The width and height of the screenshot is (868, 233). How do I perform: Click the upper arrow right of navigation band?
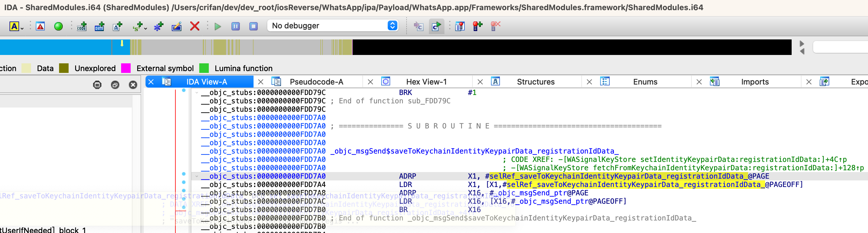tap(802, 44)
